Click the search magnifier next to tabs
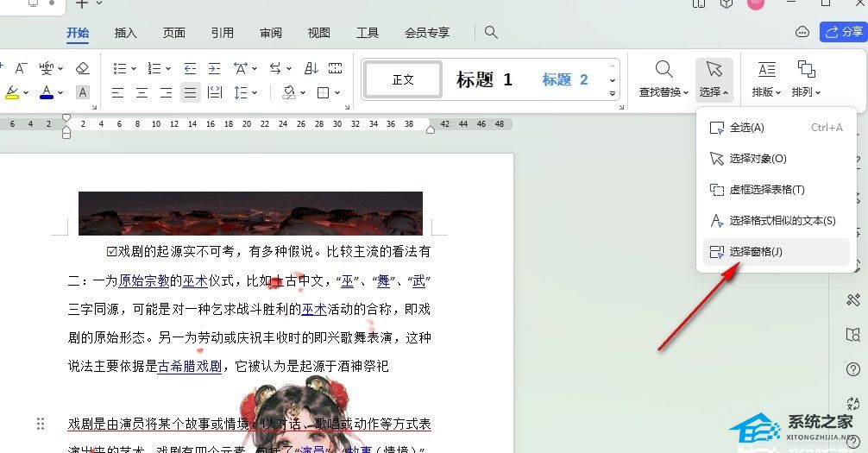Image resolution: width=868 pixels, height=453 pixels. tap(491, 33)
